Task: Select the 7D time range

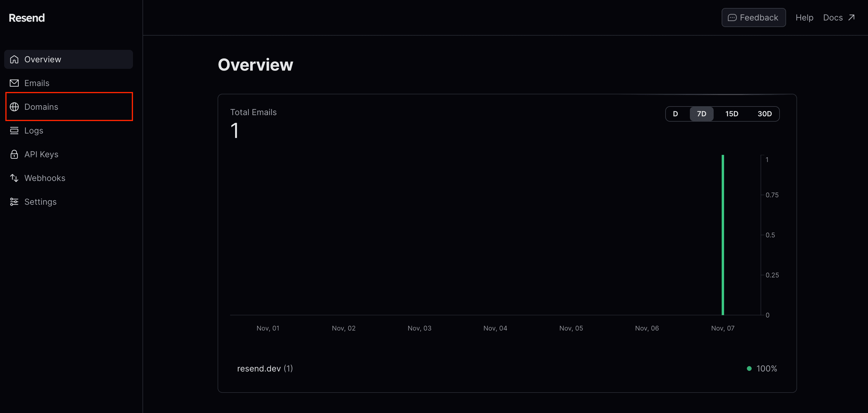Action: tap(701, 114)
